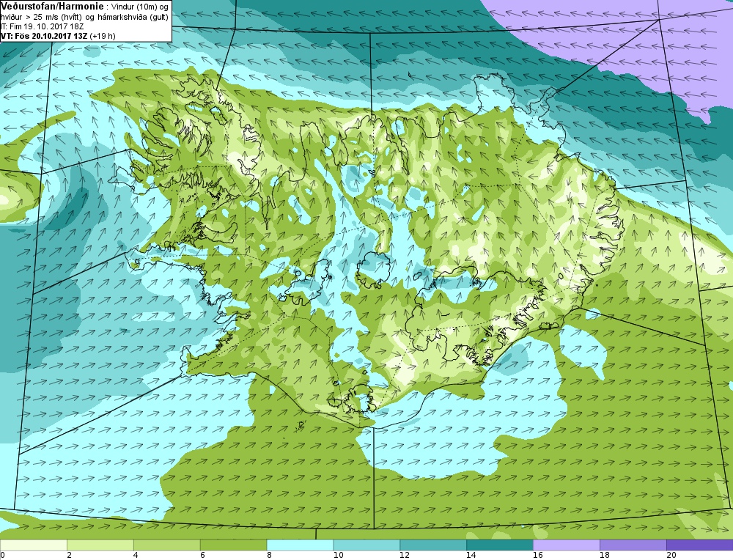
Task: Select the medium purple 18–20 m/s legend swatch
Action: (633, 545)
